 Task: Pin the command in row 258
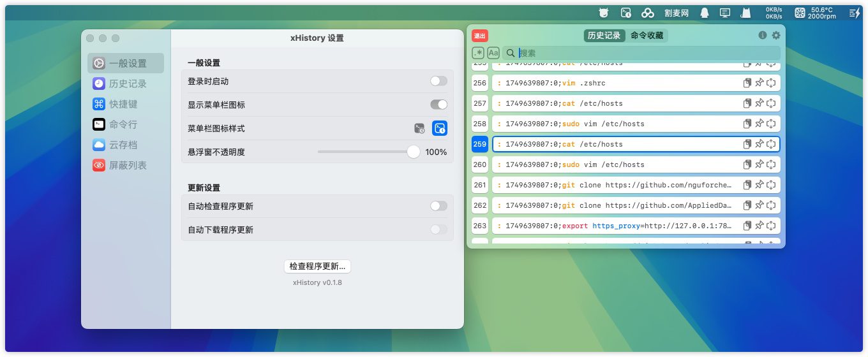tap(759, 124)
